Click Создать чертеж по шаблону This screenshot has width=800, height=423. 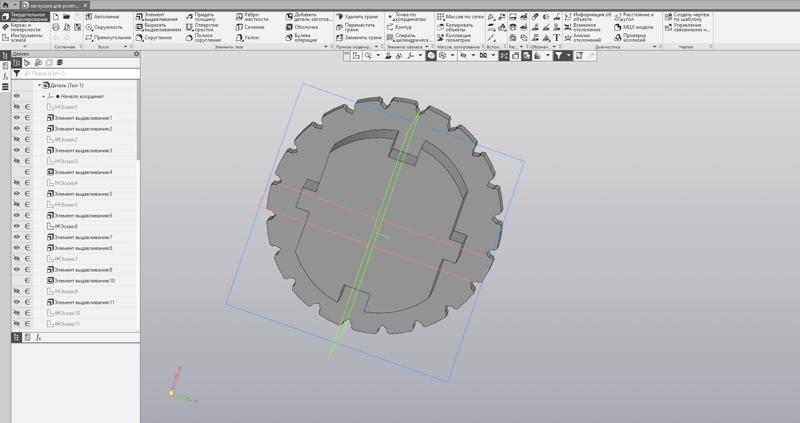[687, 17]
